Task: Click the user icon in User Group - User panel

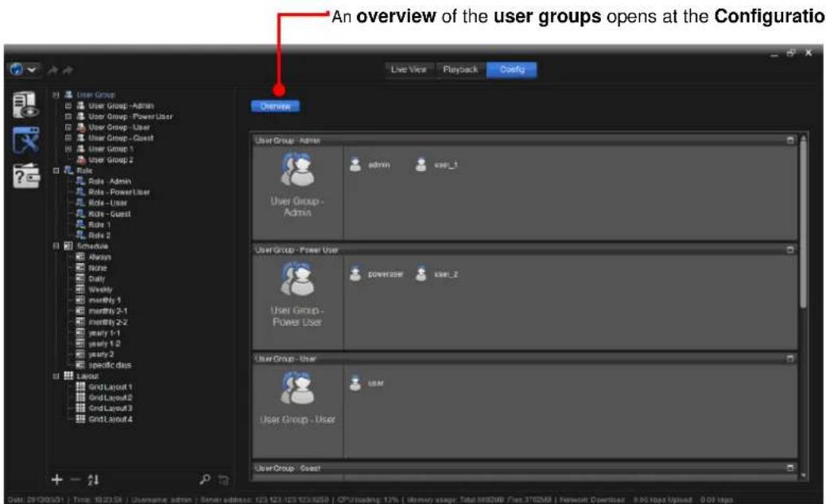Action: pyautogui.click(x=355, y=383)
